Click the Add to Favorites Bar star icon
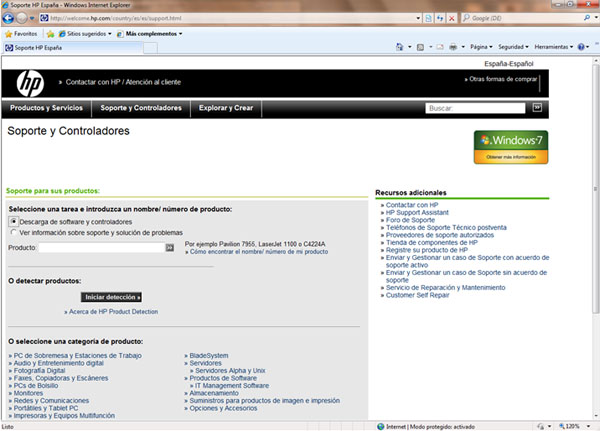This screenshot has width=600, height=431. click(51, 34)
